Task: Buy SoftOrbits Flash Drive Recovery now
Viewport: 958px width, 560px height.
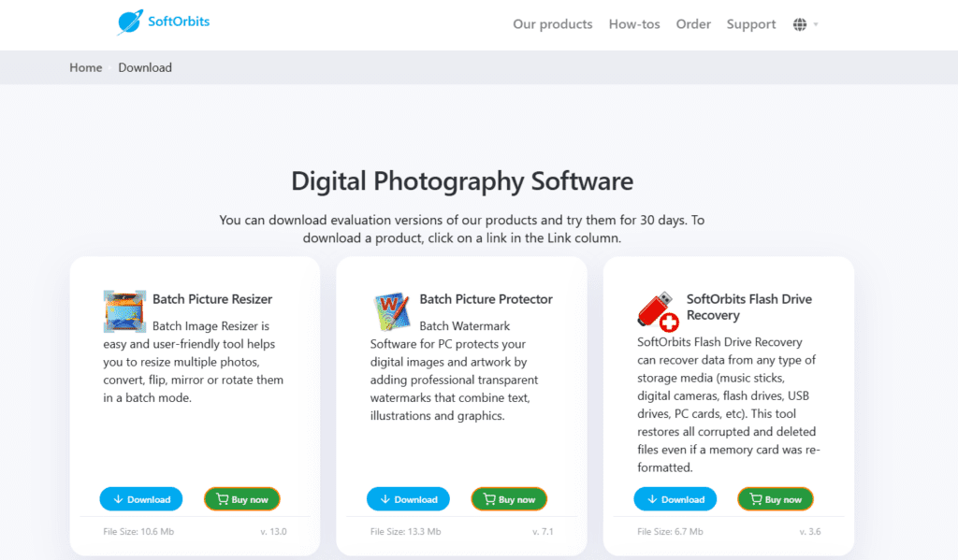Action: (x=776, y=499)
